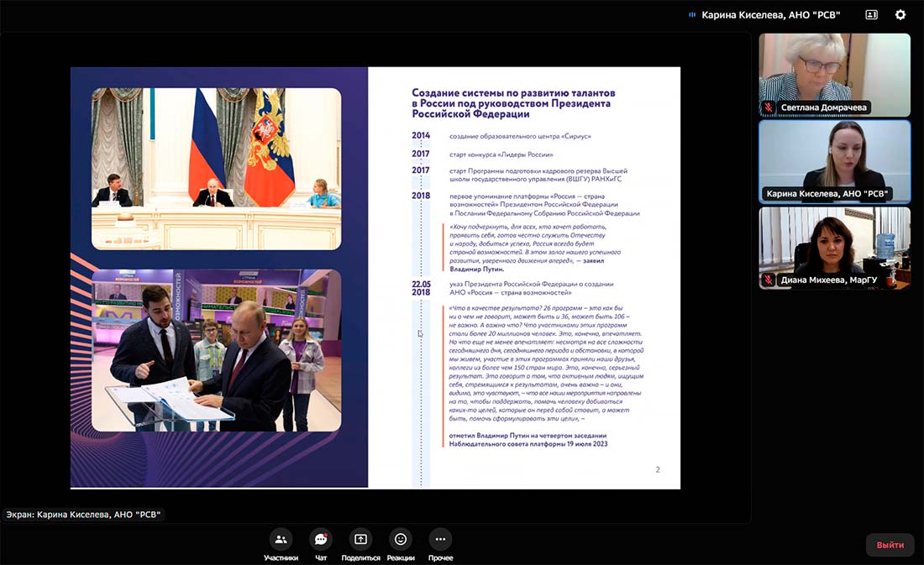924x565 pixels.
Task: Leave the meeting with the exit button
Action: tap(890, 545)
